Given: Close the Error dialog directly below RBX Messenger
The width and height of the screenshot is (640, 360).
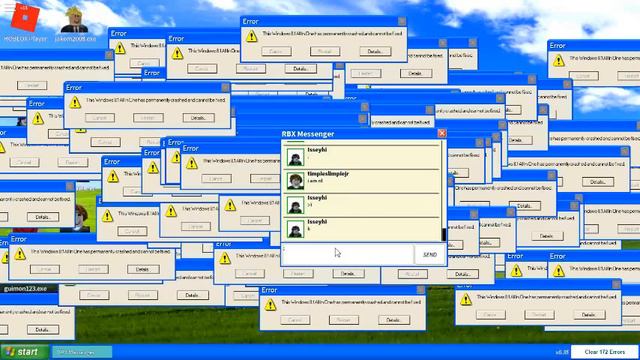Looking at the screenshot, I should tap(420, 290).
